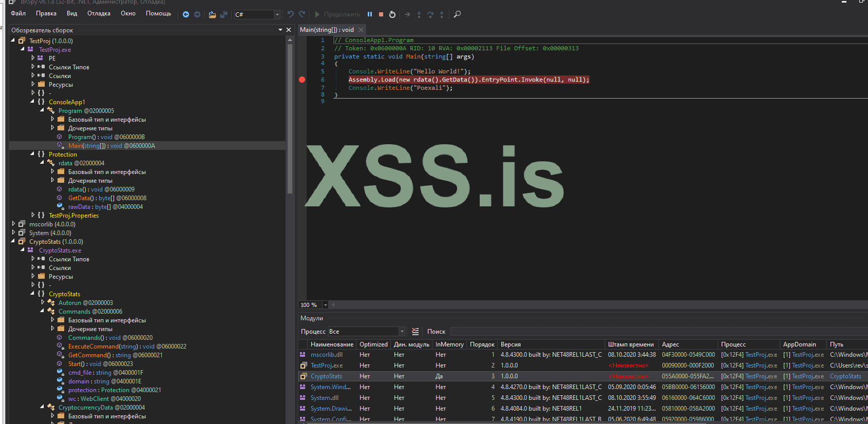Viewport: 868px width, 424px height.
Task: Sort modules by Версия column header
Action: pyautogui.click(x=511, y=344)
